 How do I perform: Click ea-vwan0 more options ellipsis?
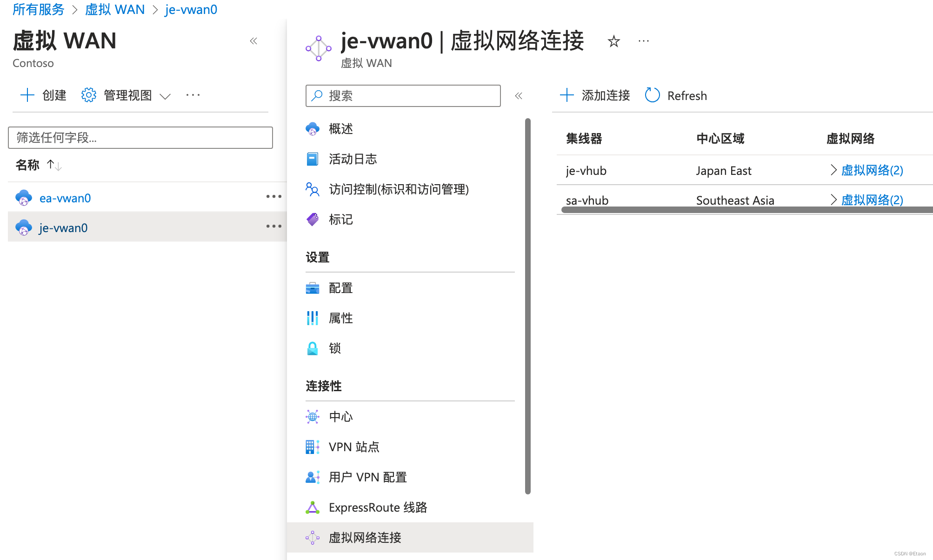click(x=273, y=197)
